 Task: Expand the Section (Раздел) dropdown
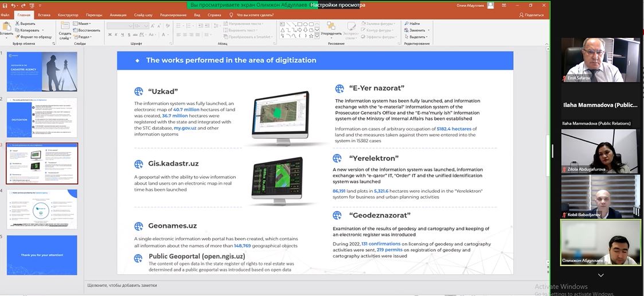pyautogui.click(x=83, y=37)
